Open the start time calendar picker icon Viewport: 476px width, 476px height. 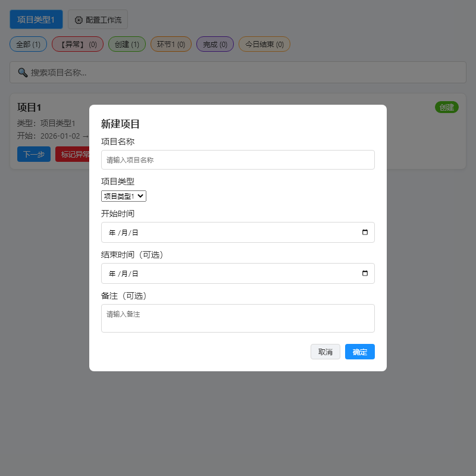(x=365, y=233)
